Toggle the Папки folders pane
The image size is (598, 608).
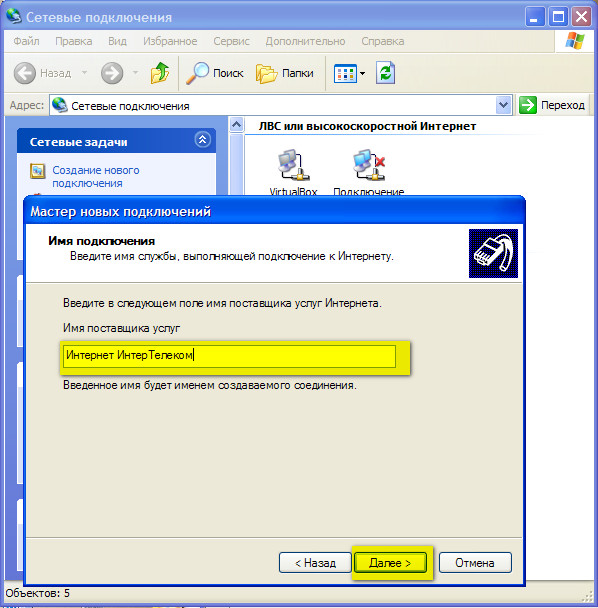285,73
